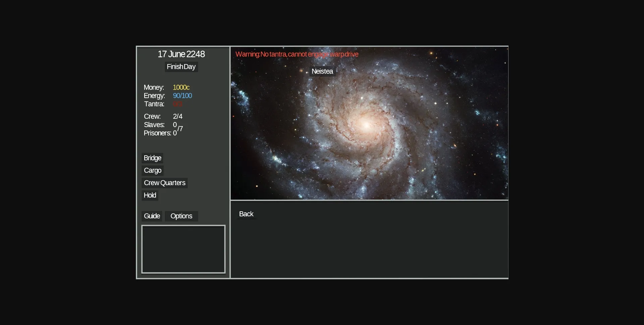Click the red Tantra value
644x325 pixels.
click(177, 104)
